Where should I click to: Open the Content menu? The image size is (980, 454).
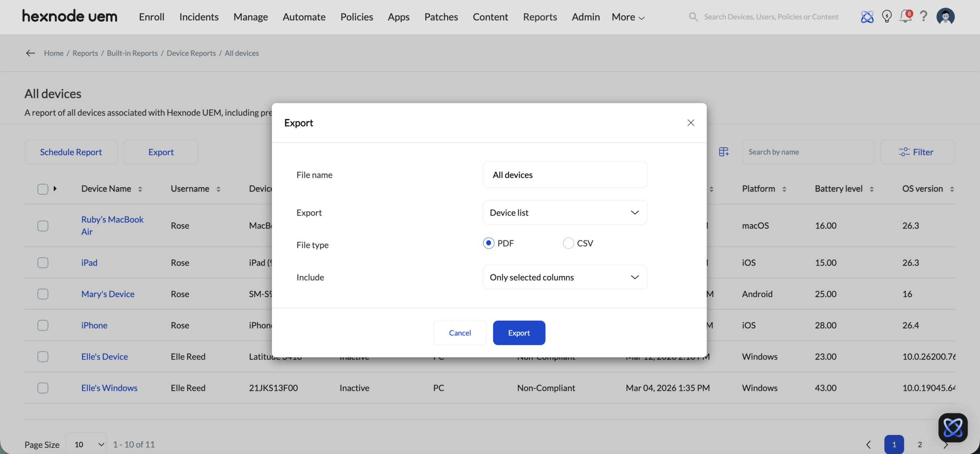coord(490,17)
